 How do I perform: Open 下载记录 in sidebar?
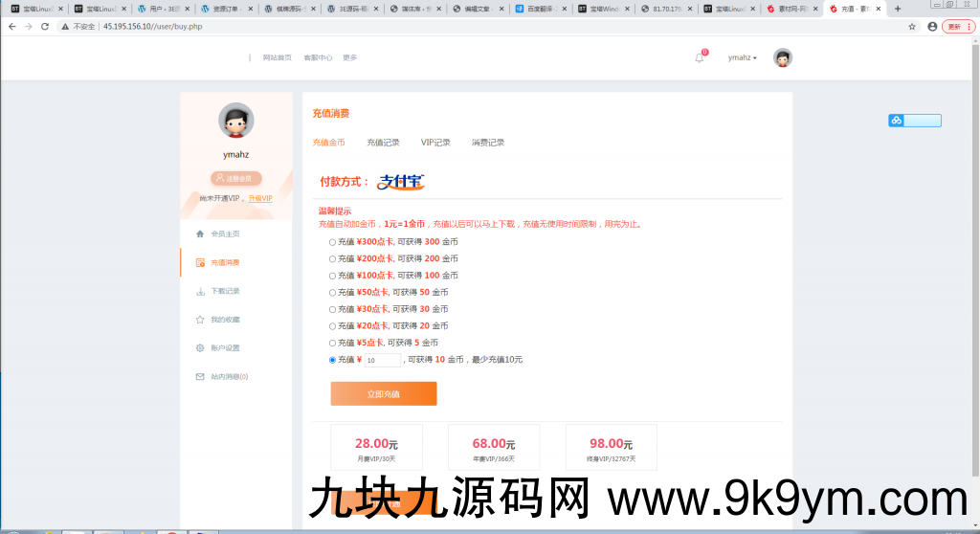[x=225, y=291]
